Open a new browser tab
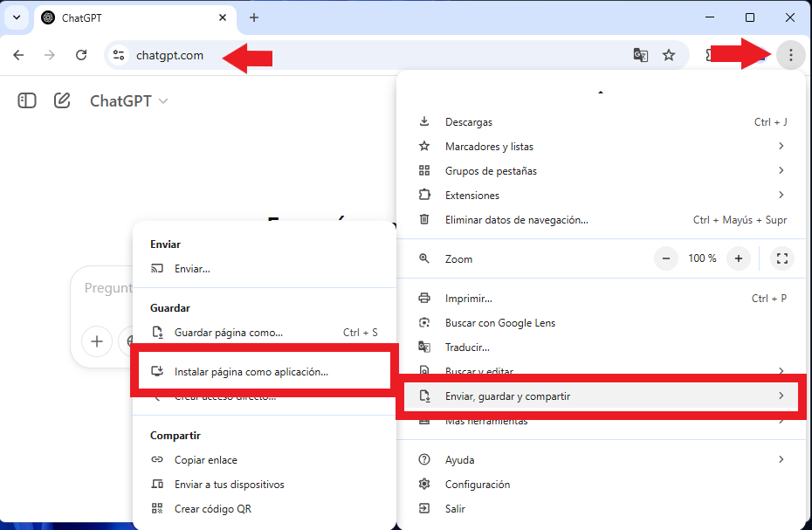 point(254,17)
